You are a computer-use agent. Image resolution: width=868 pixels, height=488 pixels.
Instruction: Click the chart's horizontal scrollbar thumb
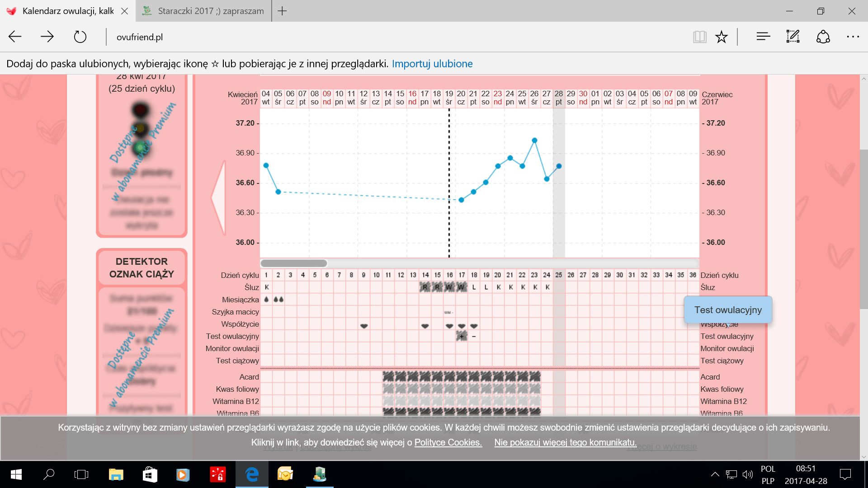(294, 263)
